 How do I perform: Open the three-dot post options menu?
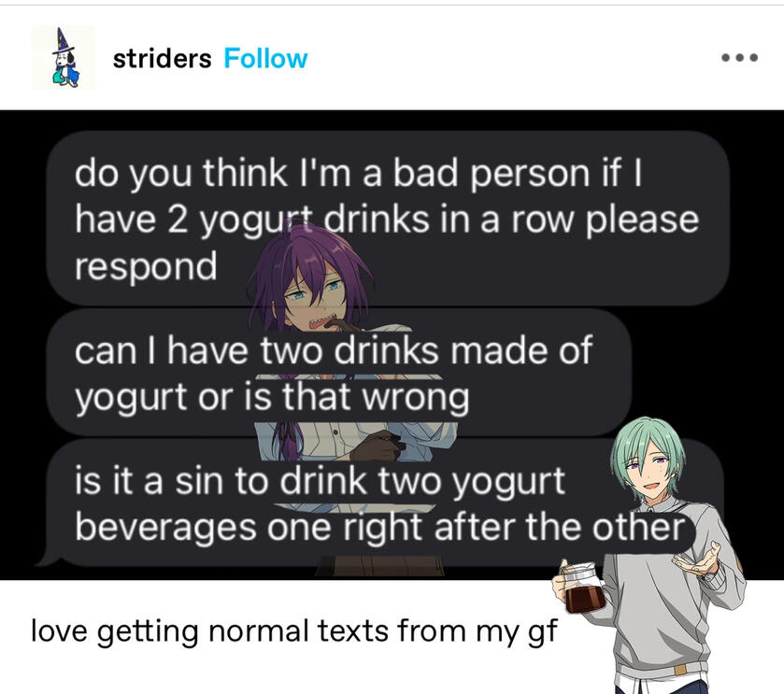[x=739, y=58]
